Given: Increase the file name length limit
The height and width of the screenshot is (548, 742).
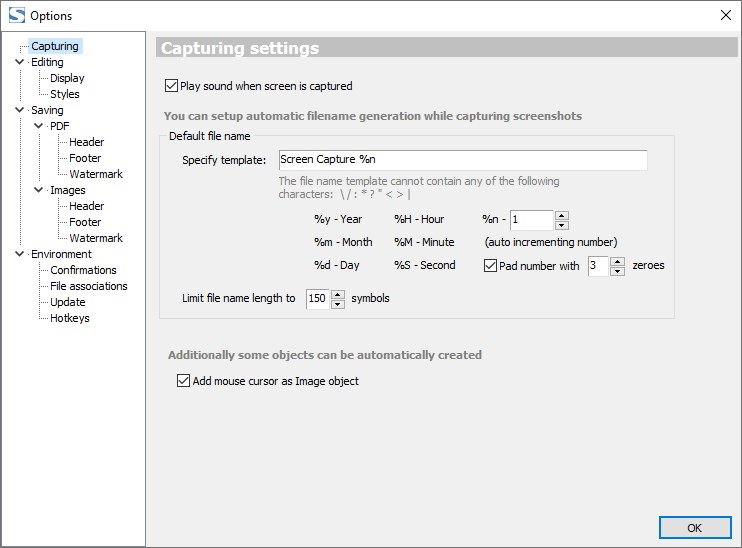Looking at the screenshot, I should click(337, 294).
